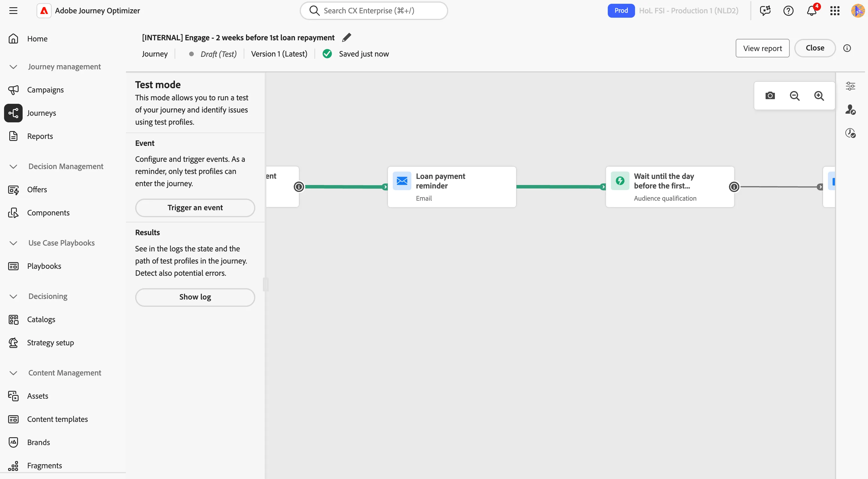Open the apps grid switcher
This screenshot has height=479, width=868.
(835, 11)
